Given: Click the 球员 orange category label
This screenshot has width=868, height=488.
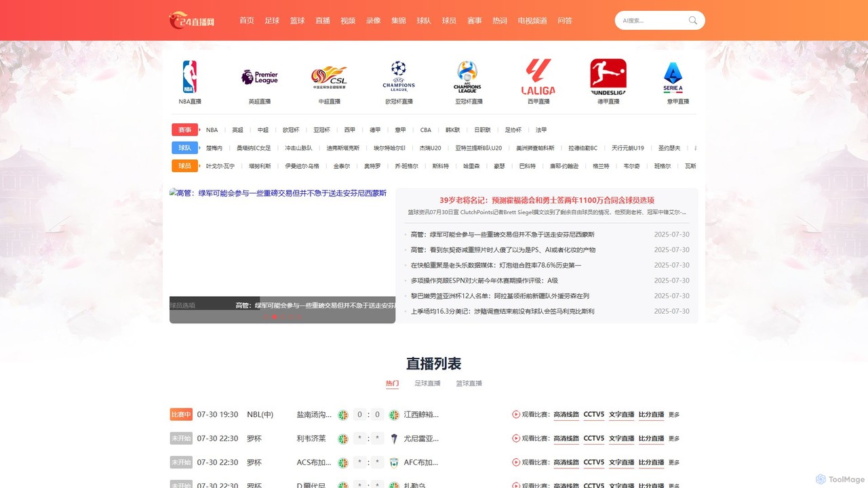Looking at the screenshot, I should [185, 166].
